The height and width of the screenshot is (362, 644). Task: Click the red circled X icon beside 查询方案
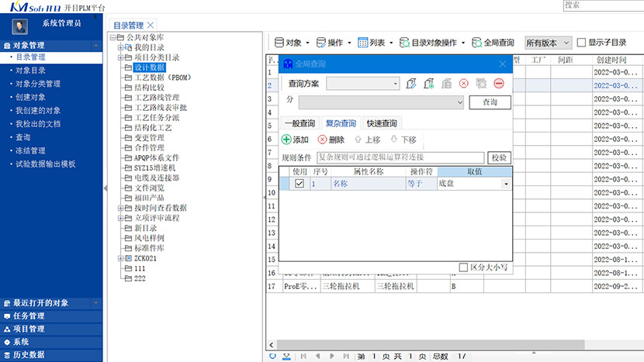pyautogui.click(x=463, y=84)
